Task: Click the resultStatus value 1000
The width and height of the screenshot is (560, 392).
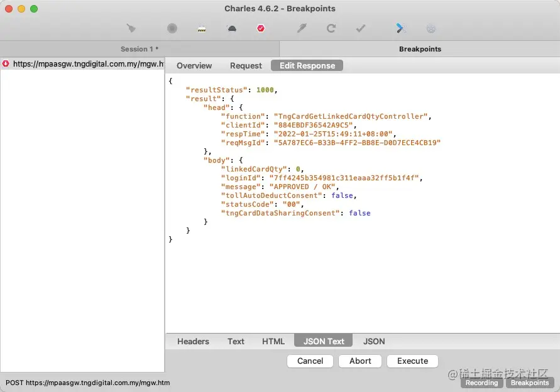Action: 265,90
